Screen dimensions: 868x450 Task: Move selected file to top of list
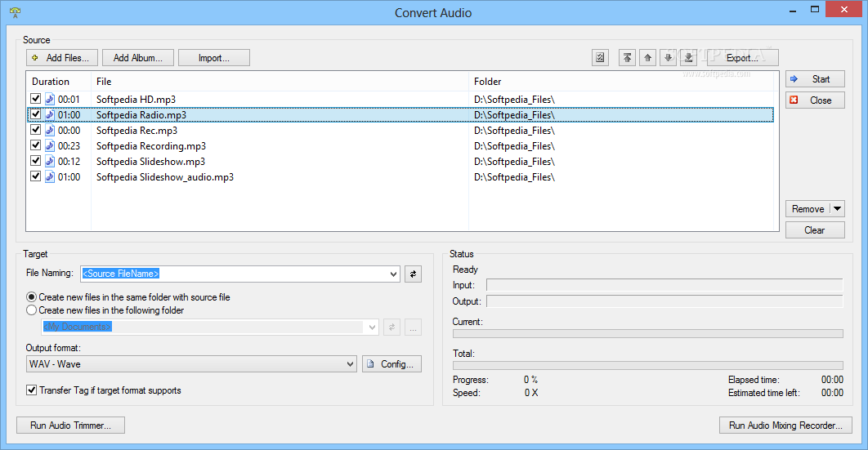click(627, 57)
